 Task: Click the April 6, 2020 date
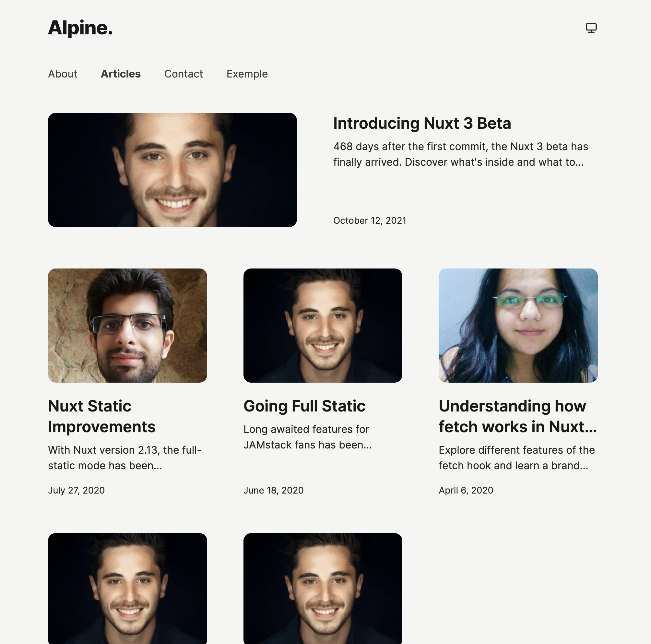(x=466, y=490)
